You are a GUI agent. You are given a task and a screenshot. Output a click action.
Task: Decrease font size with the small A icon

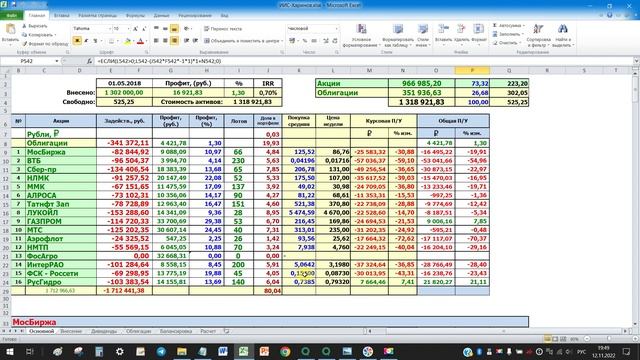point(144,29)
